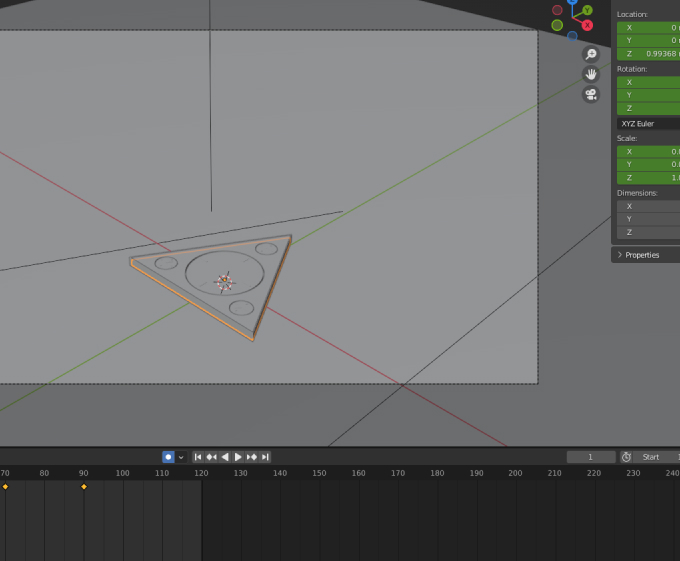The image size is (680, 561).
Task: Open the XYZ Euler rotation mode dropdown
Action: [648, 124]
